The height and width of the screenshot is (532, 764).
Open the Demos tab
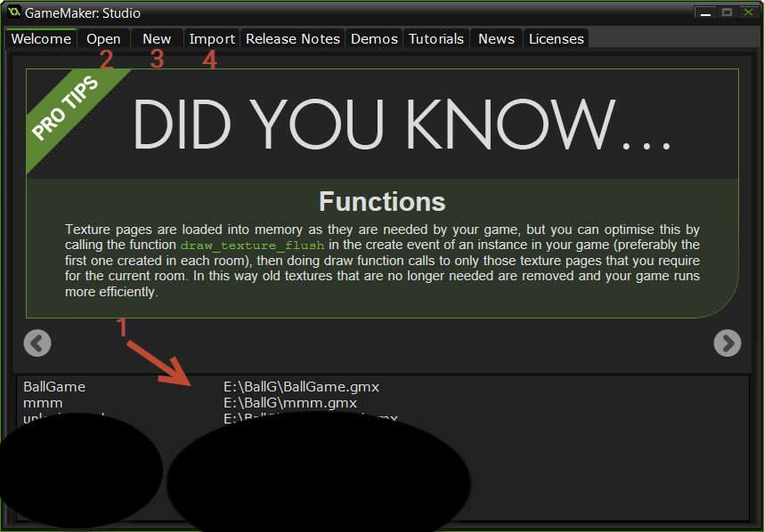tap(374, 39)
